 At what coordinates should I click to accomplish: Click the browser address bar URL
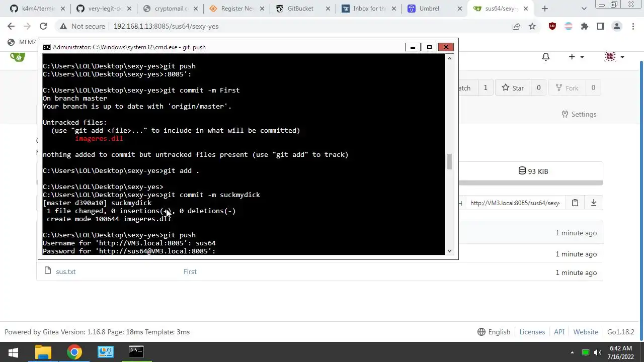click(166, 26)
